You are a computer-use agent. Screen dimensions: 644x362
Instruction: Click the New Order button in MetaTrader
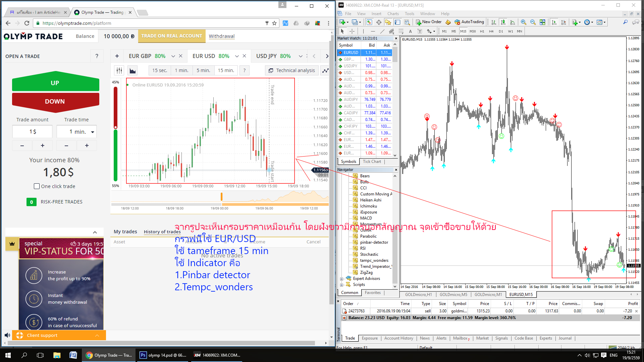(x=429, y=22)
